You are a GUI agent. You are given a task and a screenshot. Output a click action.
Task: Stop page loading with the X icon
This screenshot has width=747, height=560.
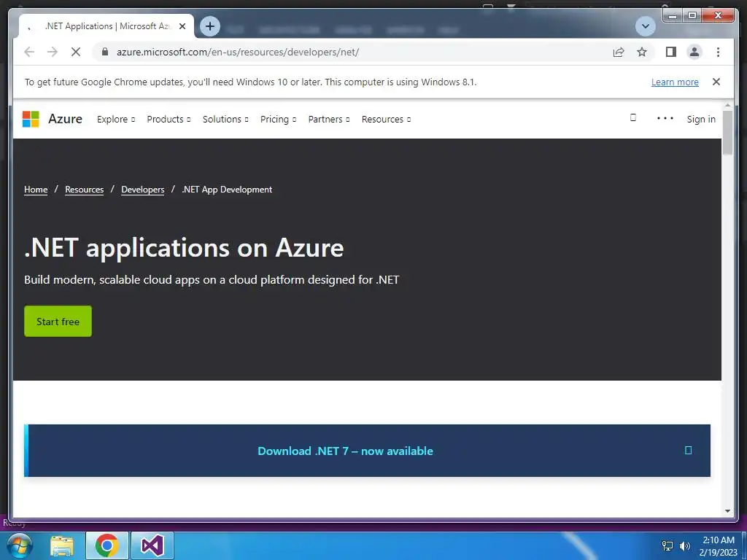(x=76, y=52)
